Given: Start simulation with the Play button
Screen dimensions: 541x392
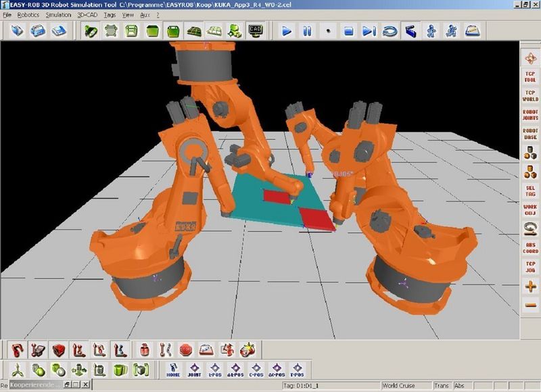Looking at the screenshot, I should tap(286, 31).
